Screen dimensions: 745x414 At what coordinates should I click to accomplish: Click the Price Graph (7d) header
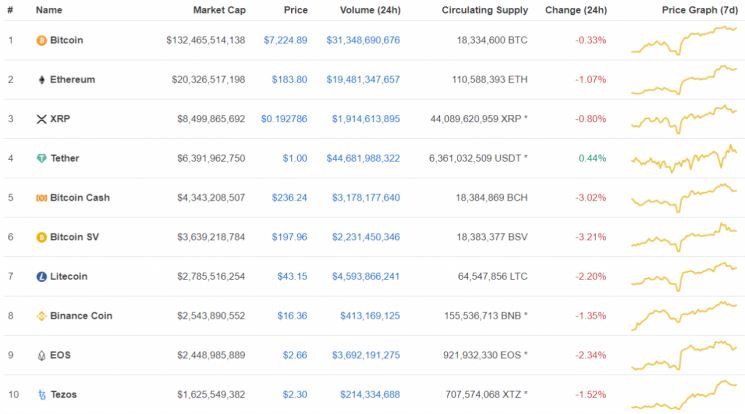pyautogui.click(x=699, y=10)
